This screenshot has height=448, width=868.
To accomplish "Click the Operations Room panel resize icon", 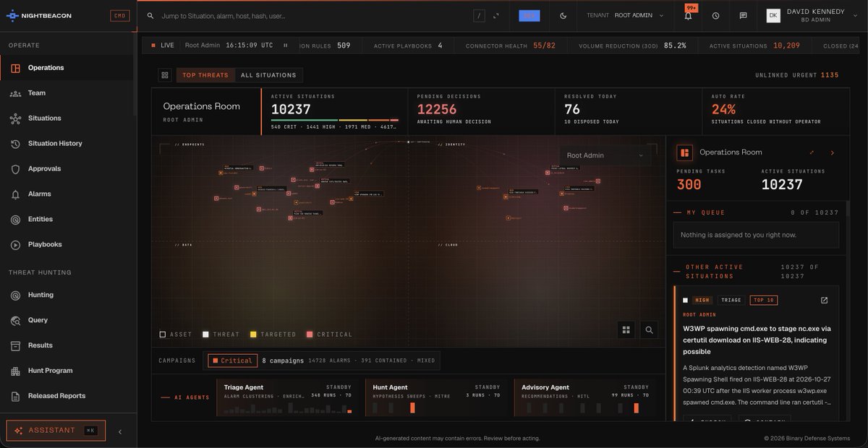I will pos(812,152).
